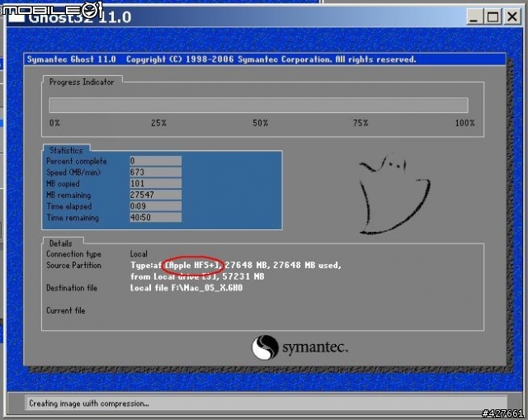The height and width of the screenshot is (420, 528).
Task: Click the Connection type value Local
Action: pos(139,254)
